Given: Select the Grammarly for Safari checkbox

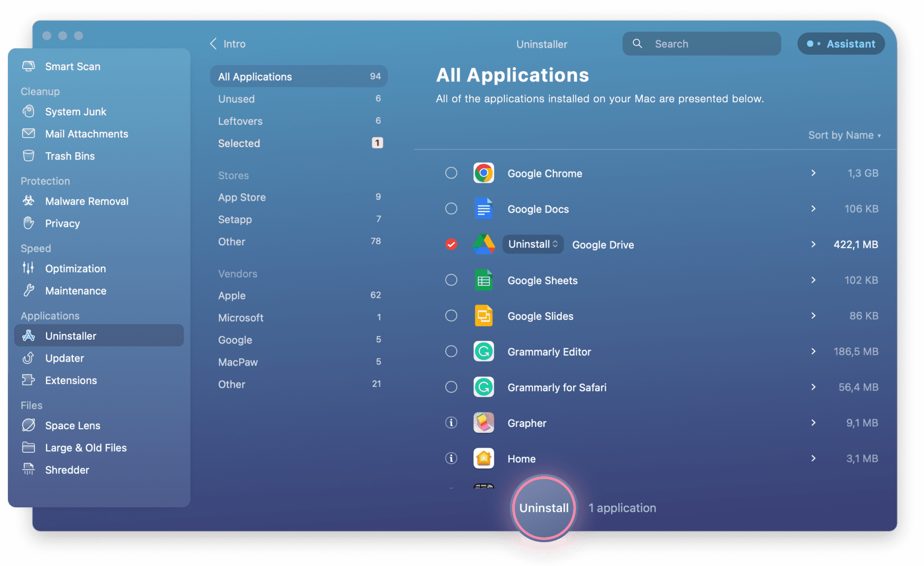Looking at the screenshot, I should pos(451,387).
